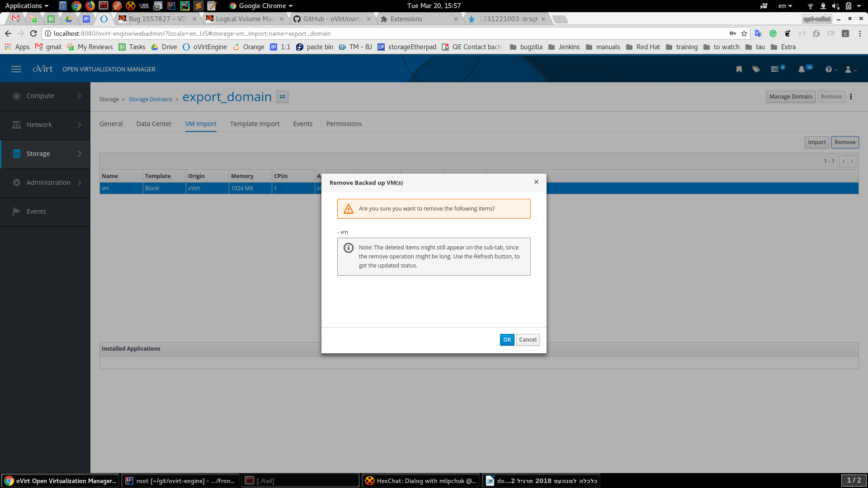Open the help question mark dropdown
The height and width of the screenshot is (488, 868).
pyautogui.click(x=830, y=70)
